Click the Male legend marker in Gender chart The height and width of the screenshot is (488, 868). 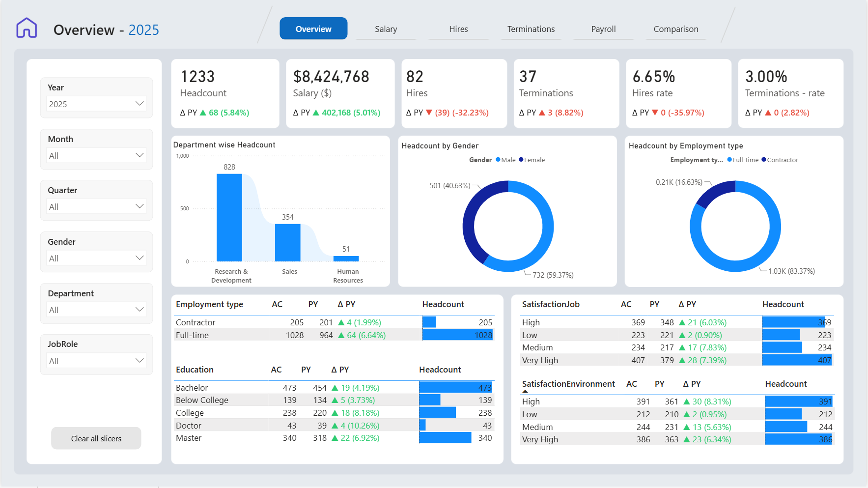pyautogui.click(x=498, y=160)
